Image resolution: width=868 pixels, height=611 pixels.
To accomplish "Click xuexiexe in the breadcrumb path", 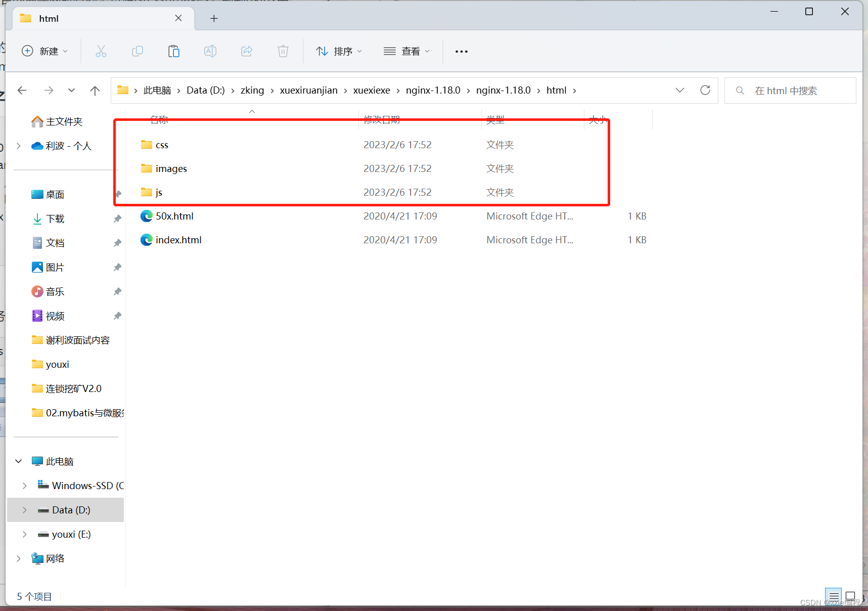I will click(x=372, y=91).
